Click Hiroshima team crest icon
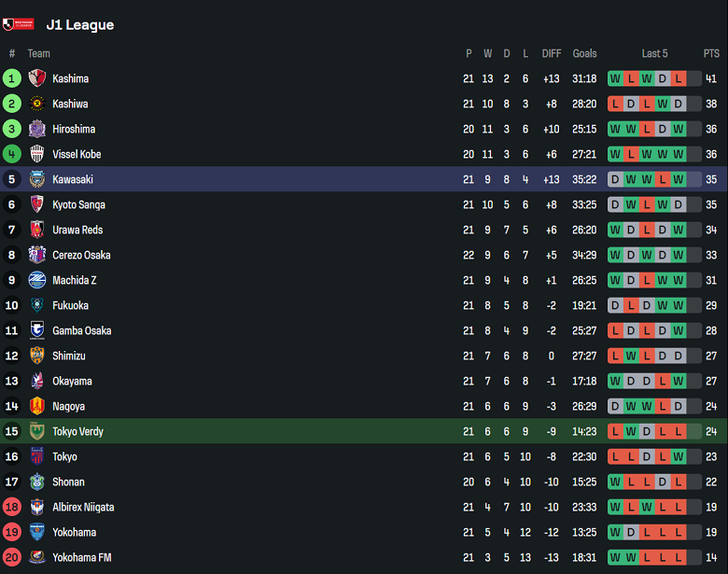Viewport: 728px width, 574px height. pos(37,129)
